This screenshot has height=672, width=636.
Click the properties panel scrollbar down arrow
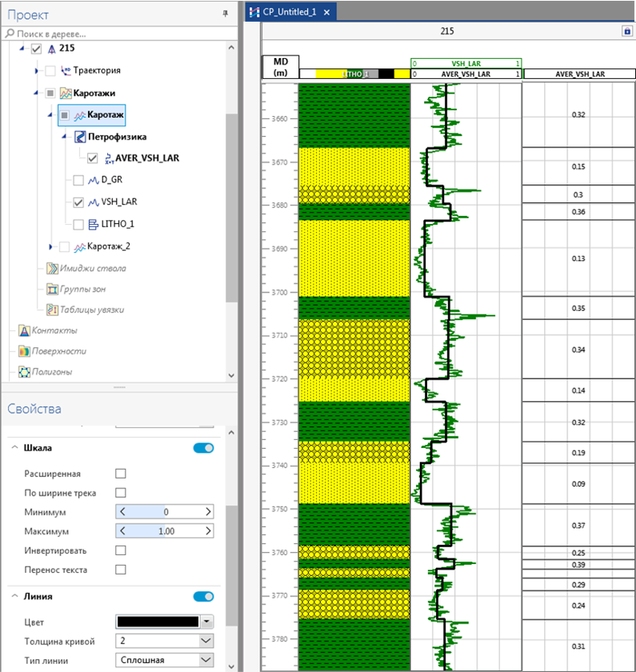[231, 666]
